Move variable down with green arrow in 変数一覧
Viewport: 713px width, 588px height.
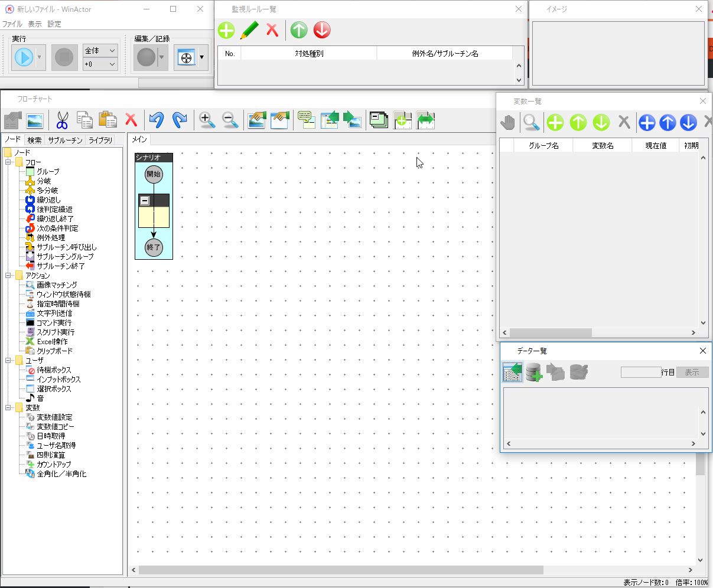pos(601,122)
